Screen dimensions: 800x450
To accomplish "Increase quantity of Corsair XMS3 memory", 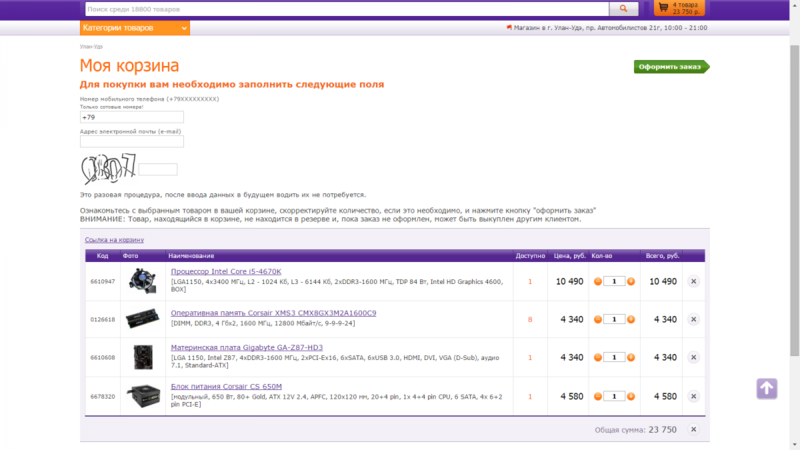I will 631,319.
